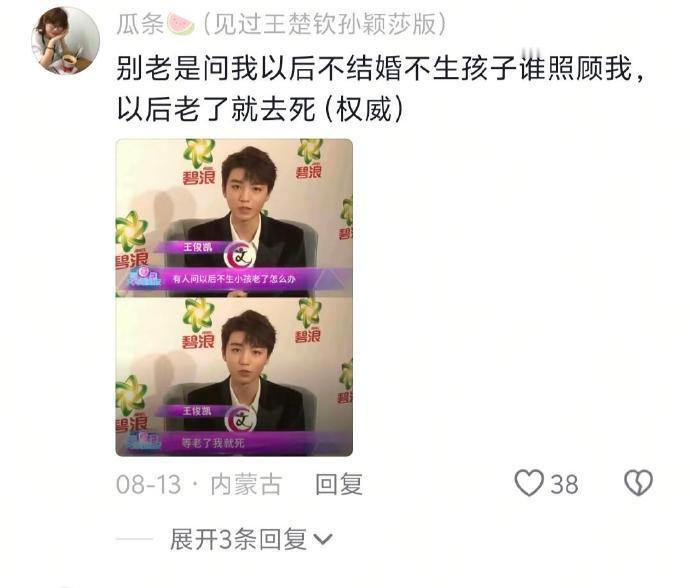This screenshot has height=588, width=690.
Task: Tap the watermelon emoji in the username
Action: pos(180,24)
